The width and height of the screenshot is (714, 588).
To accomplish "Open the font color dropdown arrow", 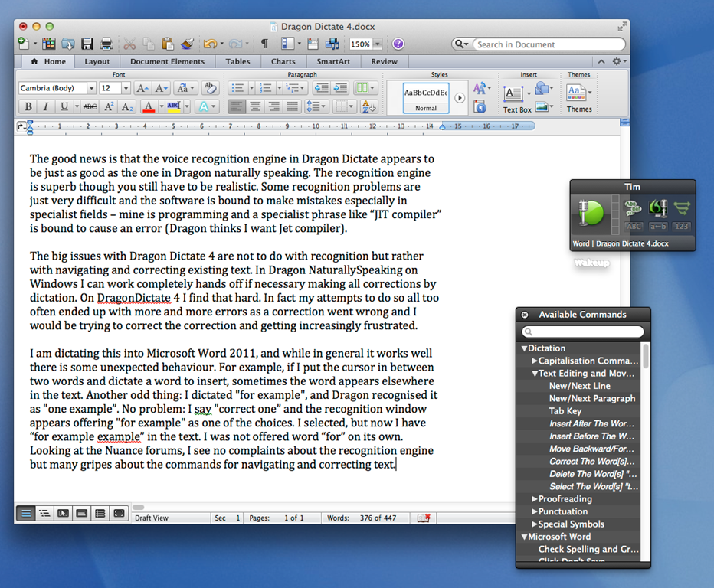I will point(162,107).
